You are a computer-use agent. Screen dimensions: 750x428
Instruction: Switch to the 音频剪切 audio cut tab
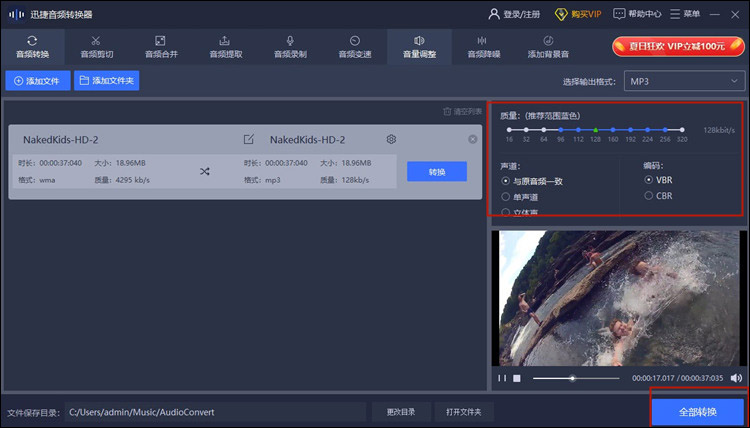pyautogui.click(x=97, y=47)
